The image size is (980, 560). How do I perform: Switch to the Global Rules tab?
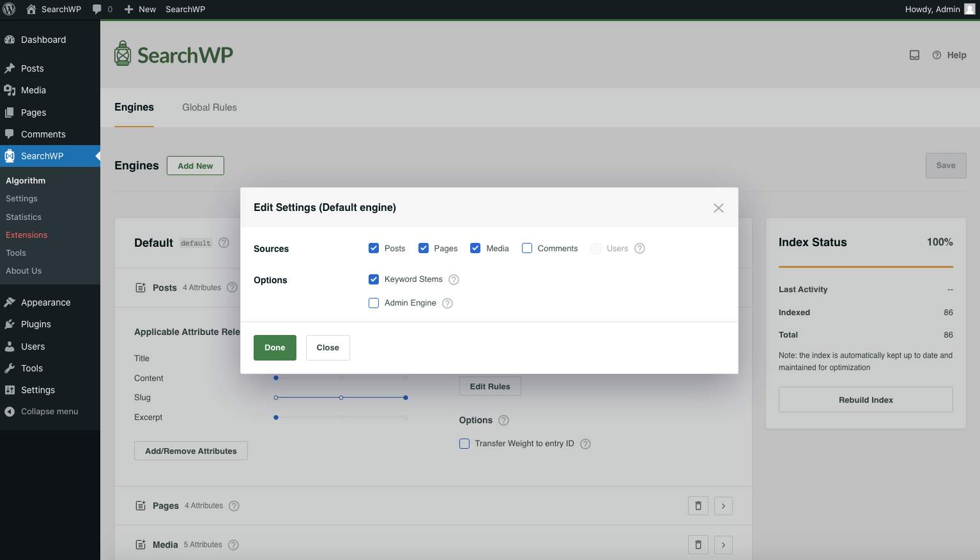[210, 107]
